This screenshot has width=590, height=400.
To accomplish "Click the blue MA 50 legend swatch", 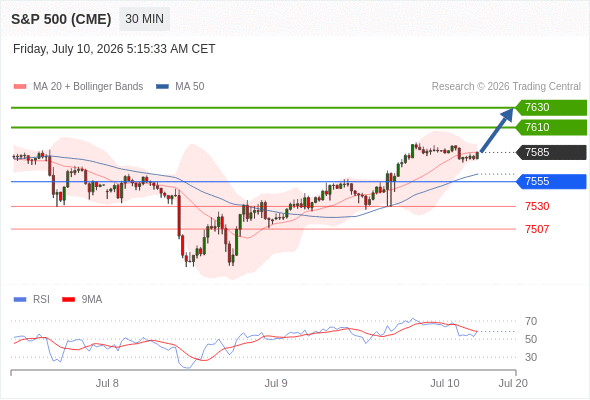I will 162,87.
